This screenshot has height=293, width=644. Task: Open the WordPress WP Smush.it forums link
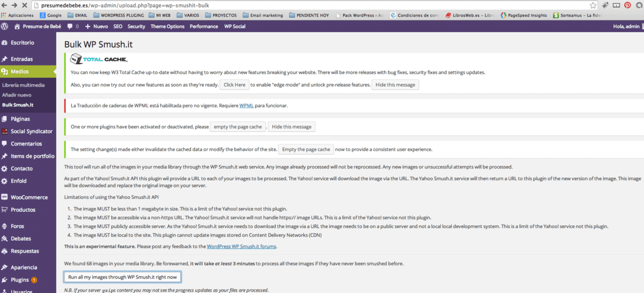click(x=241, y=247)
